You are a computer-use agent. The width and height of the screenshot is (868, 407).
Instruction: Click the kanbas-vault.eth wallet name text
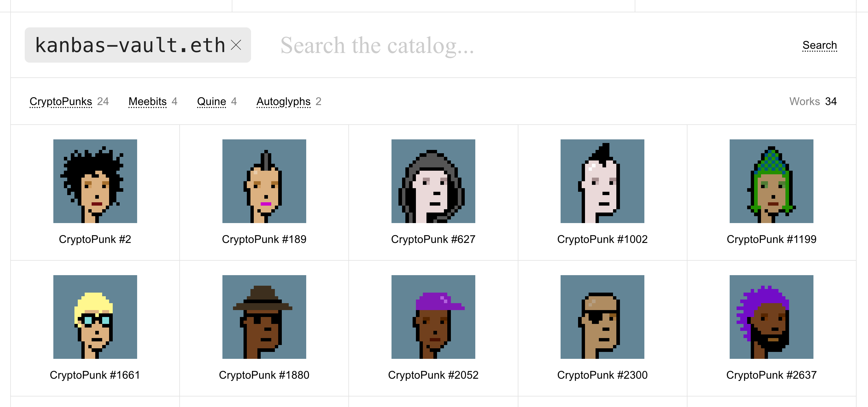coord(130,45)
